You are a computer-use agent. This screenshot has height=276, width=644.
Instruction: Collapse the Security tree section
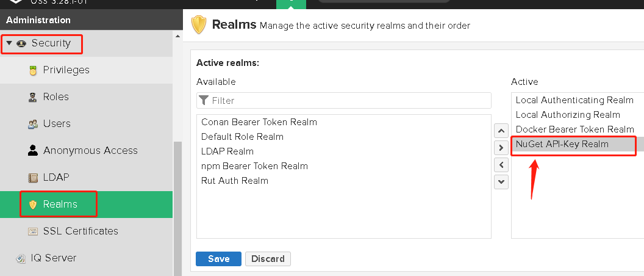[x=10, y=43]
